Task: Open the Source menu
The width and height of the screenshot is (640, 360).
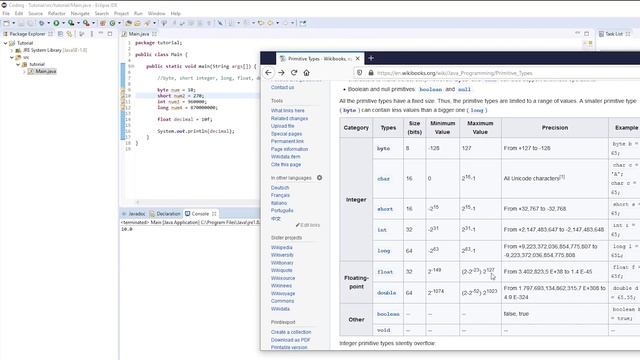Action: (35, 13)
